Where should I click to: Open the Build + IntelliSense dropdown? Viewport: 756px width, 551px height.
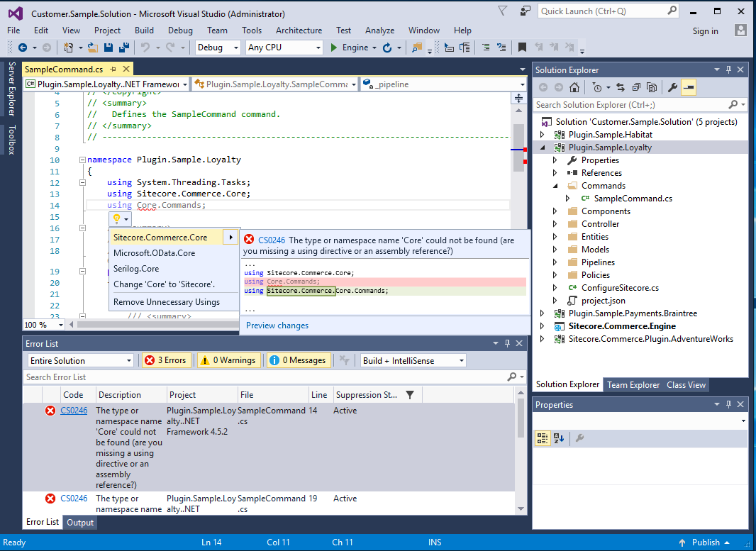413,360
